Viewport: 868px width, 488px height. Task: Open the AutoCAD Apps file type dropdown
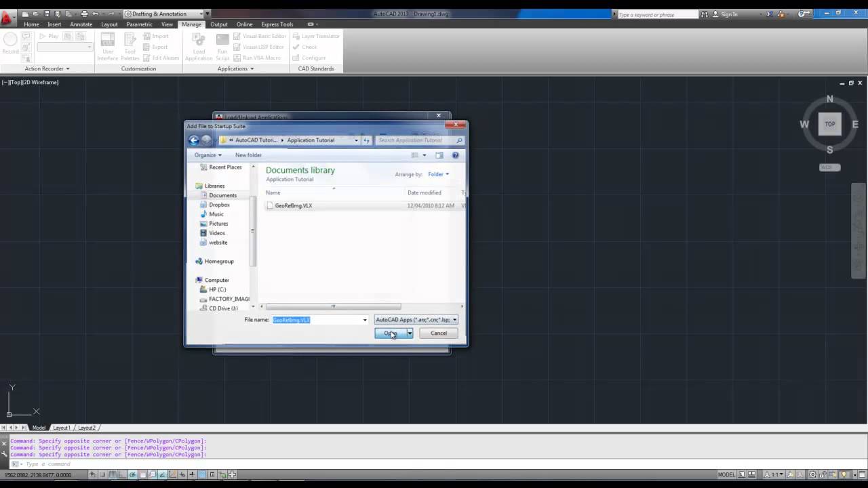[416, 320]
